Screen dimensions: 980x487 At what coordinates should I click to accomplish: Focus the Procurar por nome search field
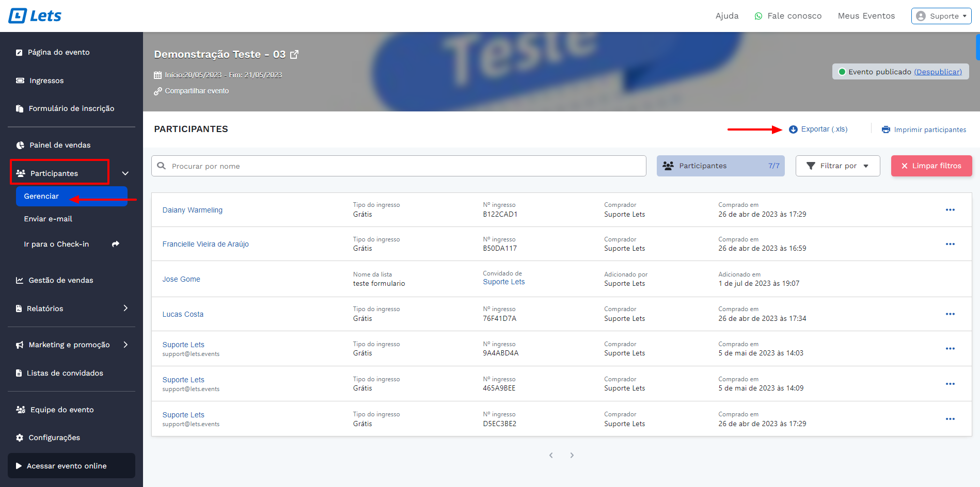coord(403,166)
